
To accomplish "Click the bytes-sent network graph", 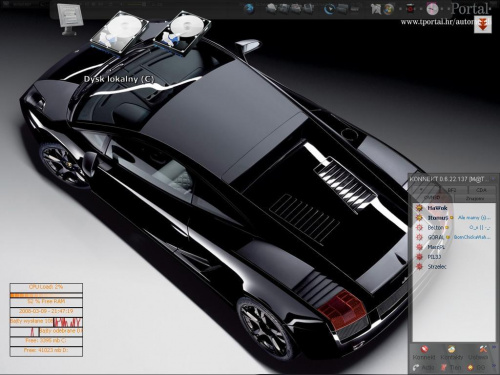I will 68,322.
